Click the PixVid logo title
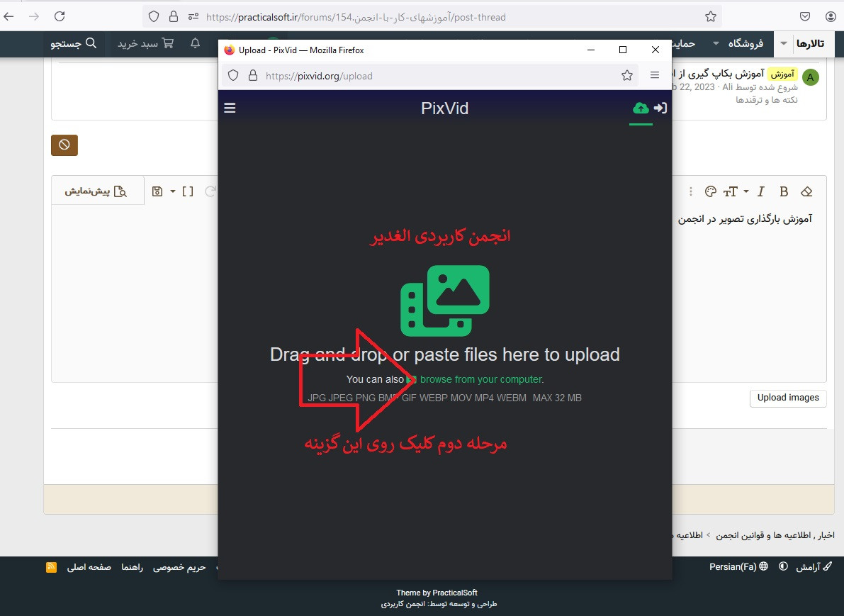844x616 pixels. click(444, 108)
